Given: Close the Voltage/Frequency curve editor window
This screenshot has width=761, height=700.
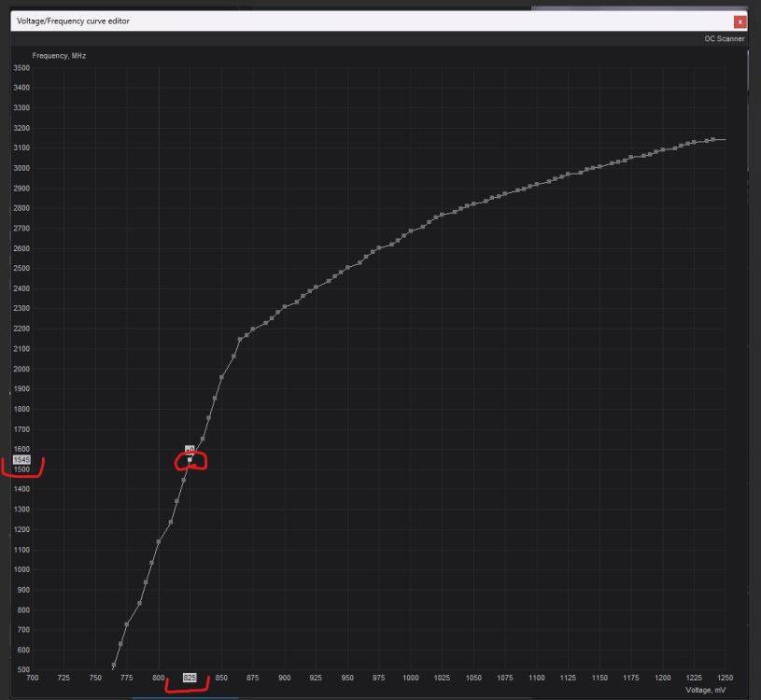Looking at the screenshot, I should coord(740,21).
